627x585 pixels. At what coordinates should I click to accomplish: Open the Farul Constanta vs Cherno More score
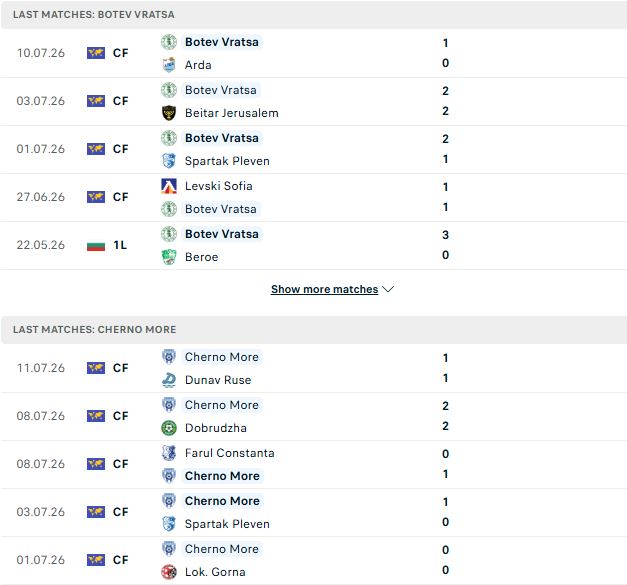tap(445, 464)
